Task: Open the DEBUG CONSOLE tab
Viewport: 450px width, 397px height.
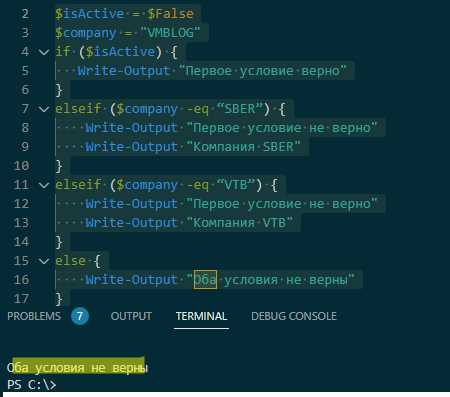Action: (294, 316)
